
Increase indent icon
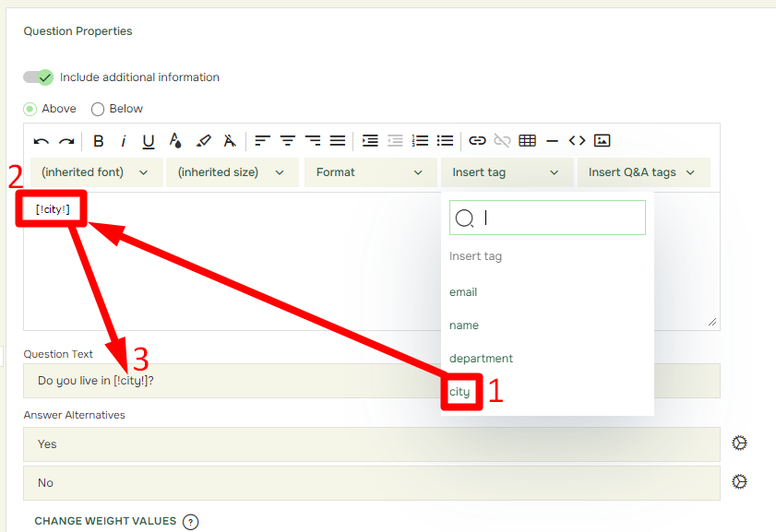370,141
